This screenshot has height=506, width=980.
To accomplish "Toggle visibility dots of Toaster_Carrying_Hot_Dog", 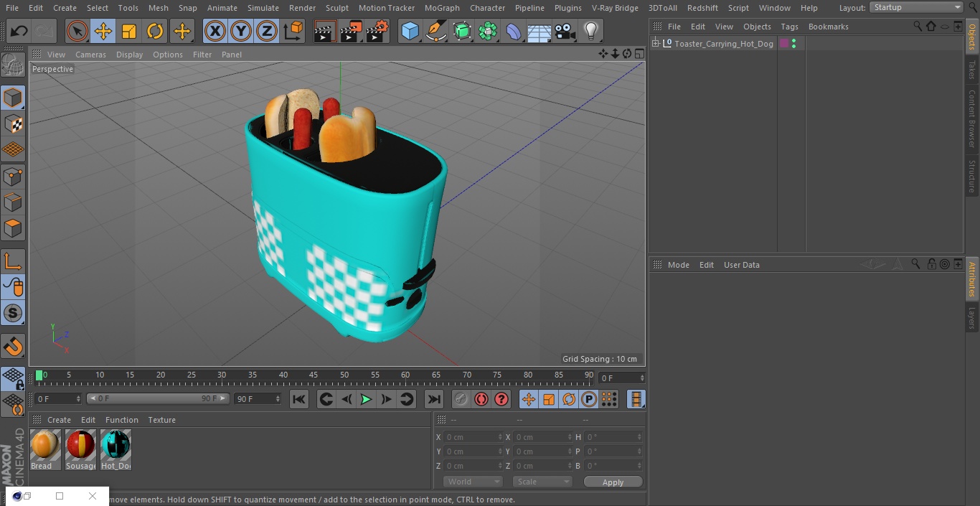I will click(793, 44).
